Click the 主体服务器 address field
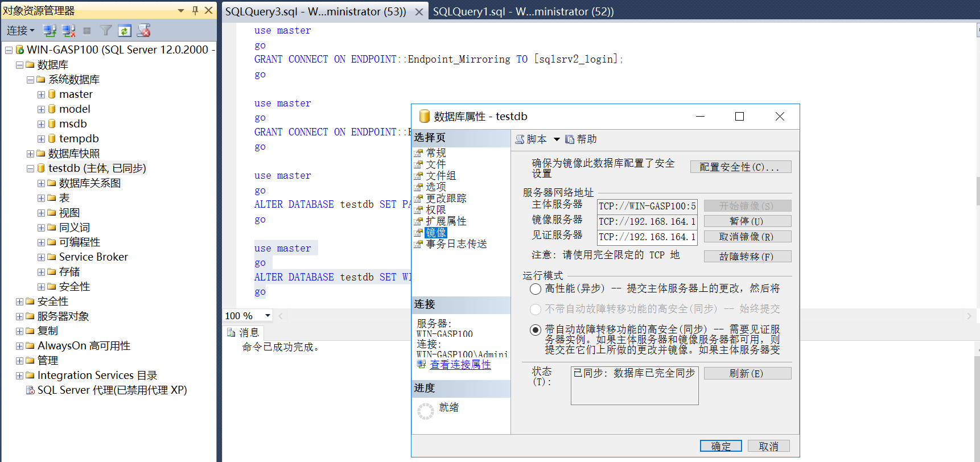 pos(647,206)
